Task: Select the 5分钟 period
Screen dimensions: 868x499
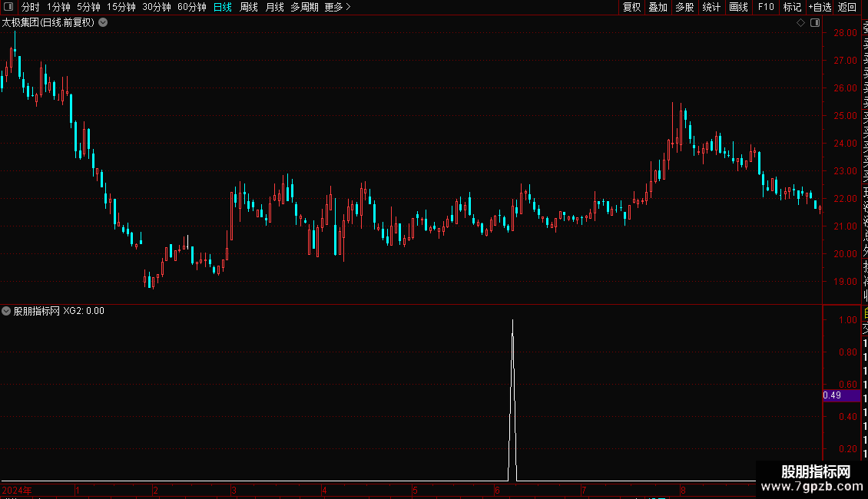Action: pyautogui.click(x=88, y=7)
